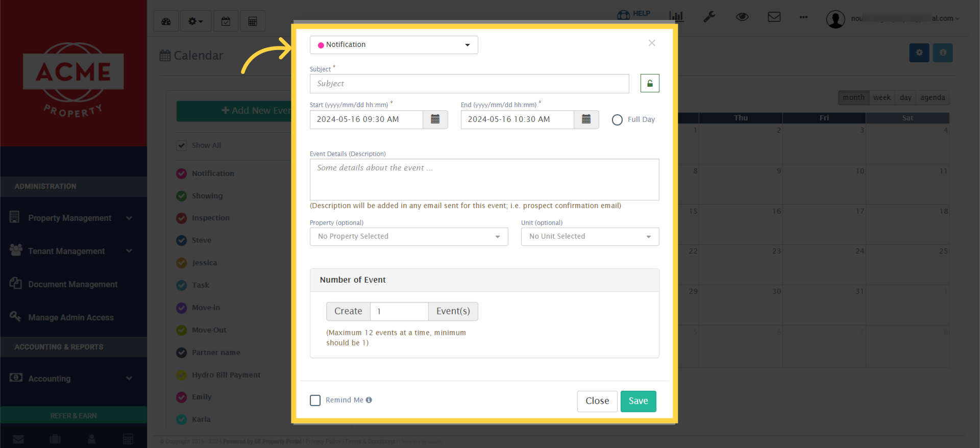The image size is (980, 448).
Task: Toggle the Steve calendar filter
Action: [182, 240]
